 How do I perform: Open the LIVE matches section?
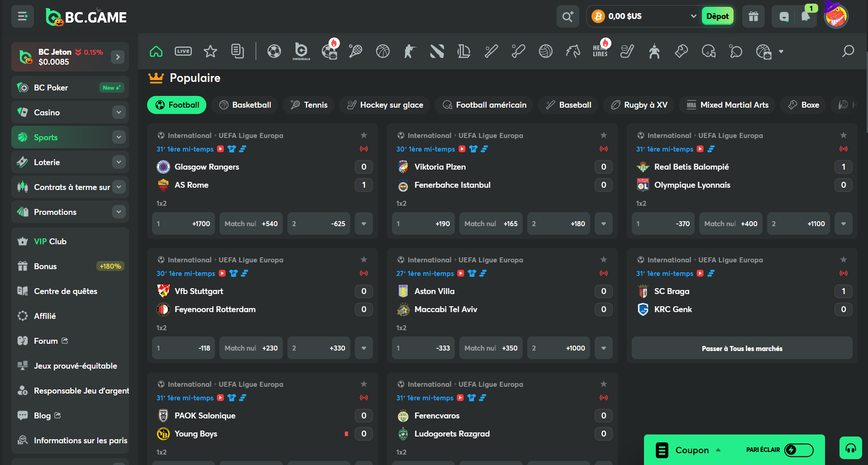(x=183, y=52)
